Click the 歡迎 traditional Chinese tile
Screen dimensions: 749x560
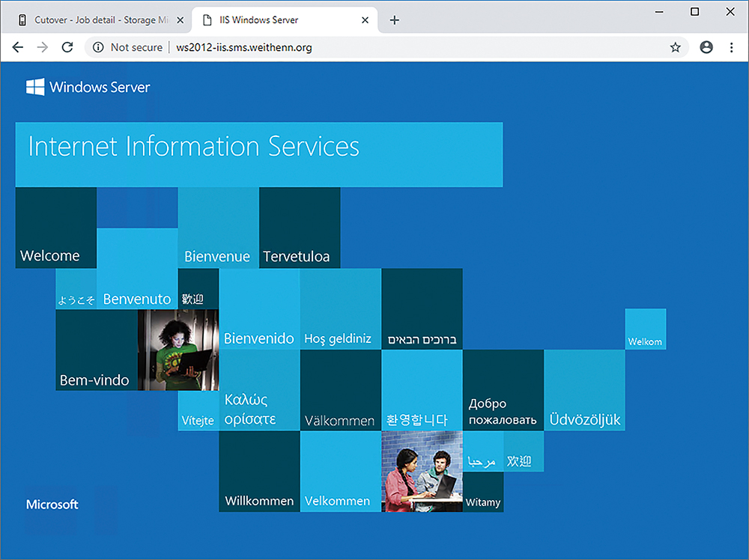point(198,289)
